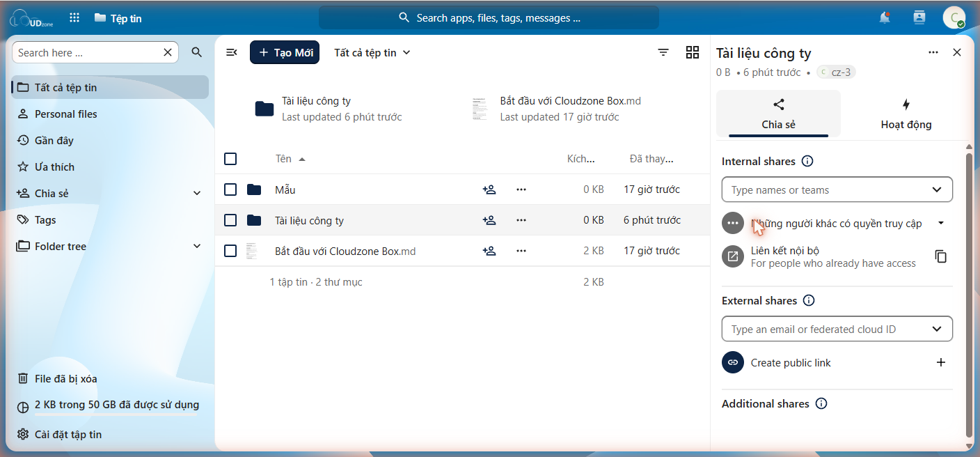Viewport: 980px width, 457px height.
Task: Share the Tài liệu công ty row
Action: tap(489, 220)
